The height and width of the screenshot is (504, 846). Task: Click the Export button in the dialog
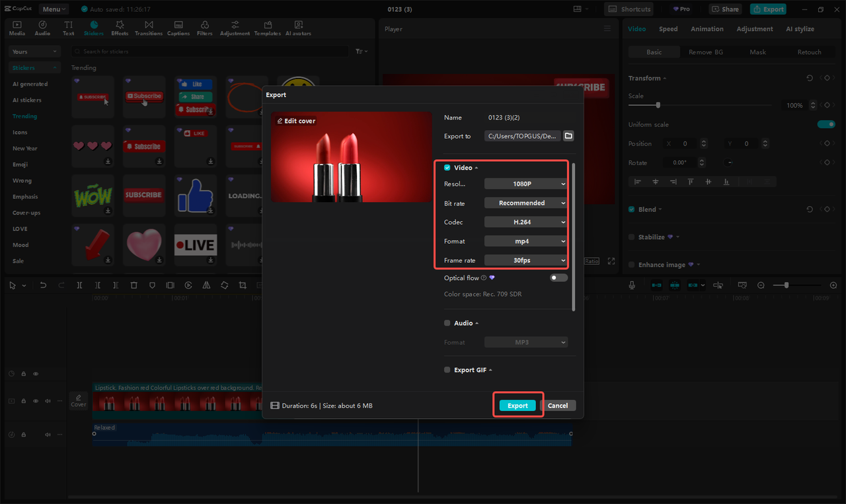518,405
